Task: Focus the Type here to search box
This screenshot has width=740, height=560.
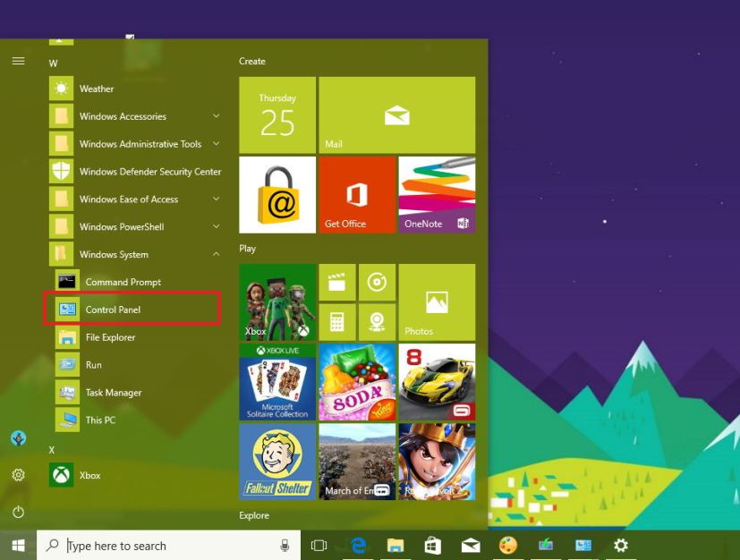Action: 168,546
